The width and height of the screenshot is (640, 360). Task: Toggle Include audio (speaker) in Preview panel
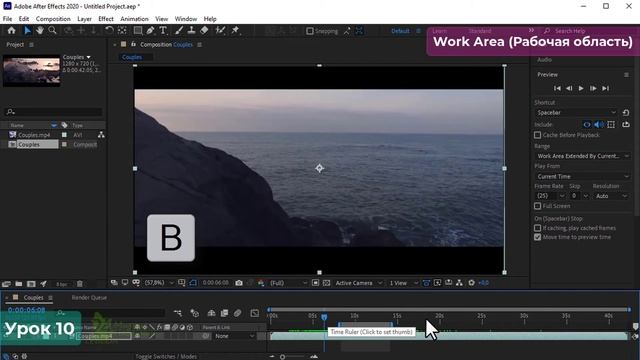[x=599, y=124]
